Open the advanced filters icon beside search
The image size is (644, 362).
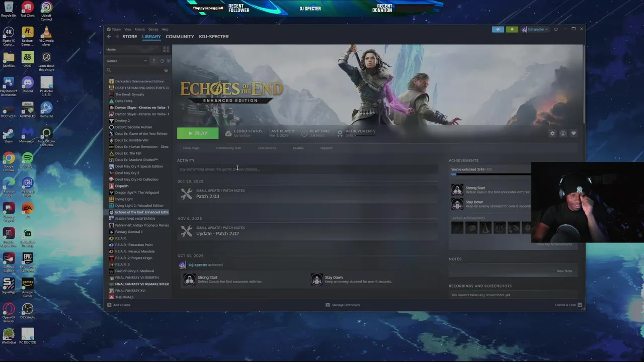click(166, 70)
